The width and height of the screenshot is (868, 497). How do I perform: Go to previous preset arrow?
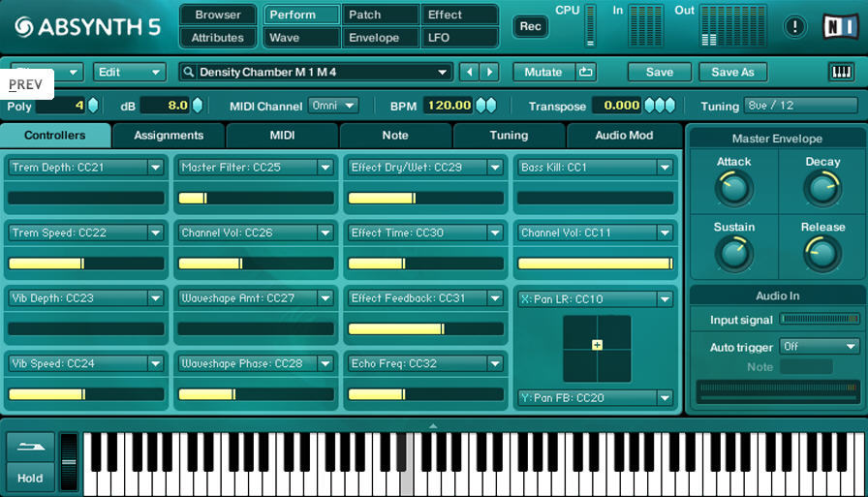tap(470, 72)
